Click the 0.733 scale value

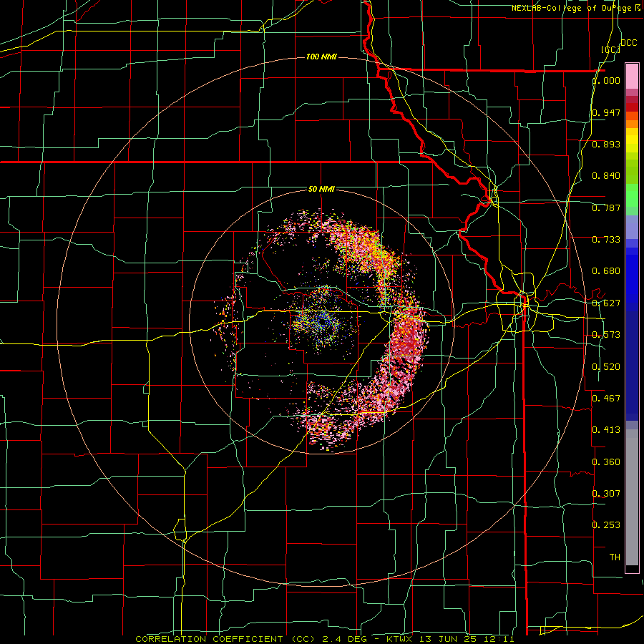click(607, 240)
